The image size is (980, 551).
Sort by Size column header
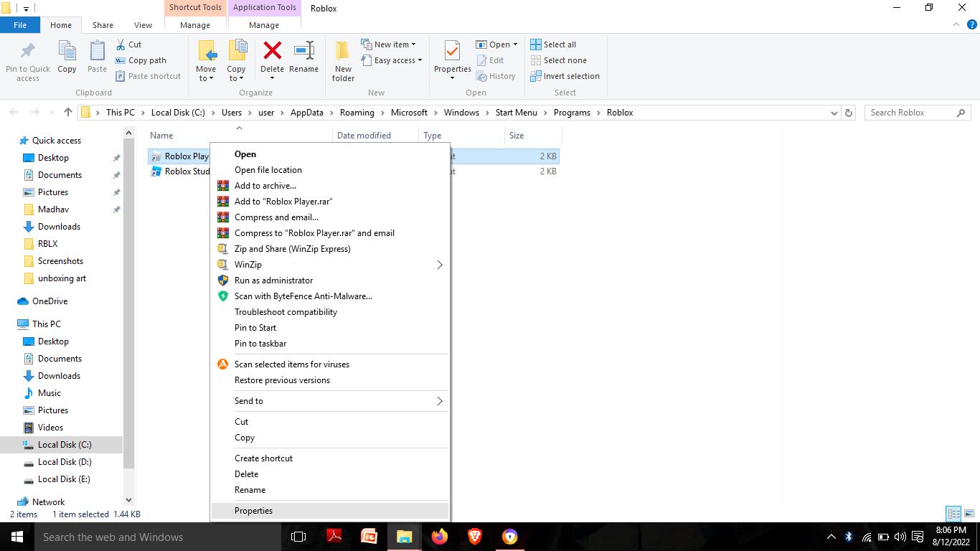533,136
